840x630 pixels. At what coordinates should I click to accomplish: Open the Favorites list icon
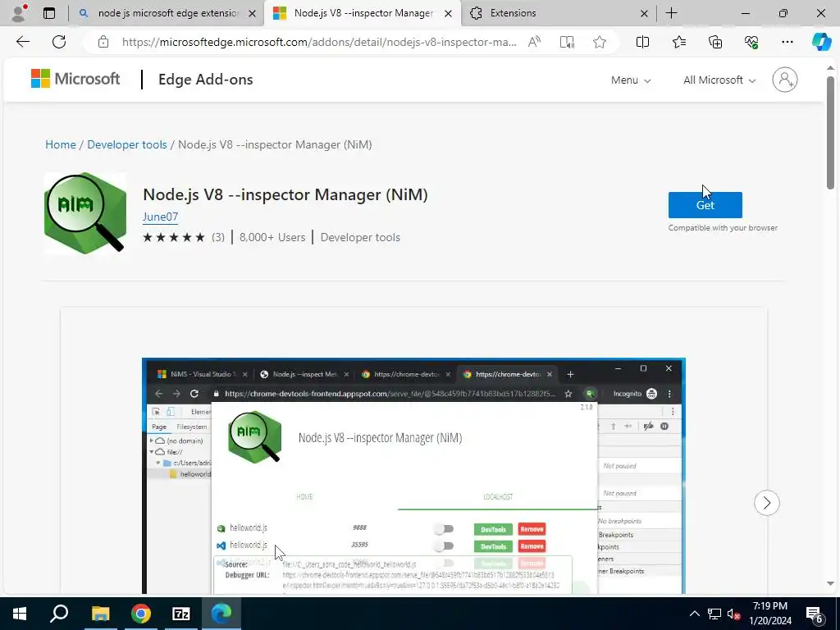[678, 42]
